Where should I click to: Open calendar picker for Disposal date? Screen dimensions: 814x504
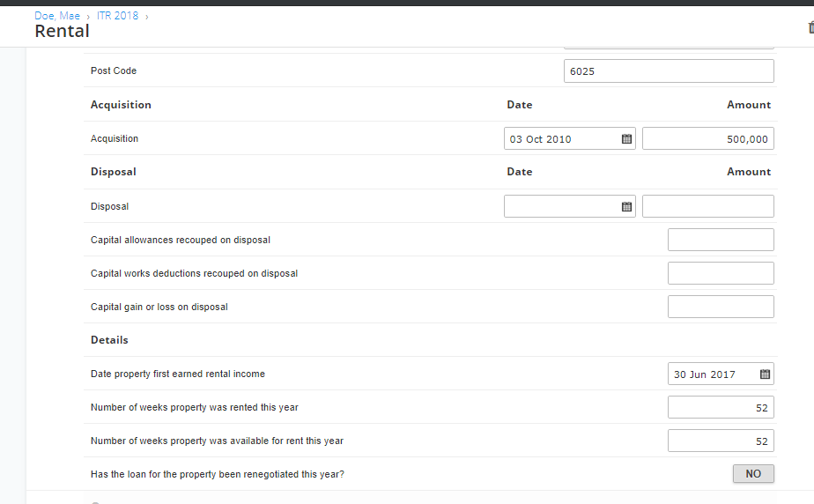[x=626, y=206]
